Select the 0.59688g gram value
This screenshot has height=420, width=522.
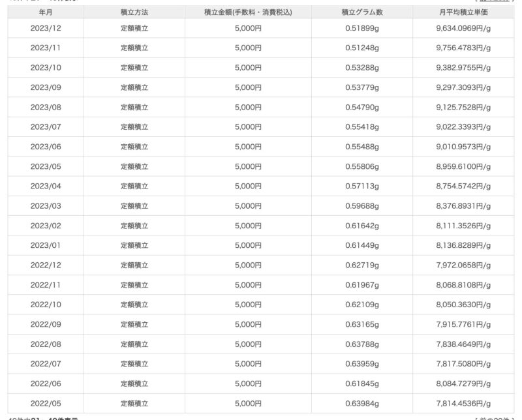pyautogui.click(x=362, y=206)
